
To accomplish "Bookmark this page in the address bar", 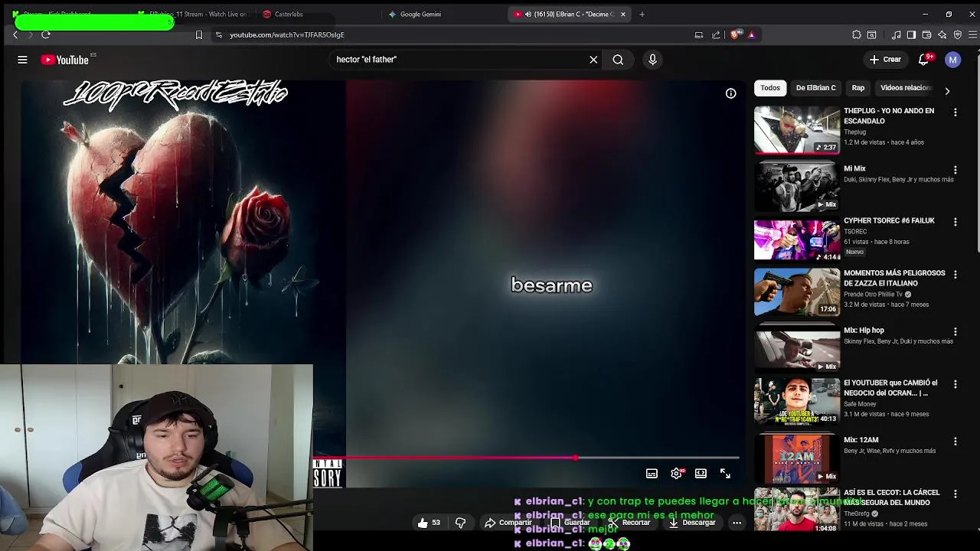I will (199, 34).
